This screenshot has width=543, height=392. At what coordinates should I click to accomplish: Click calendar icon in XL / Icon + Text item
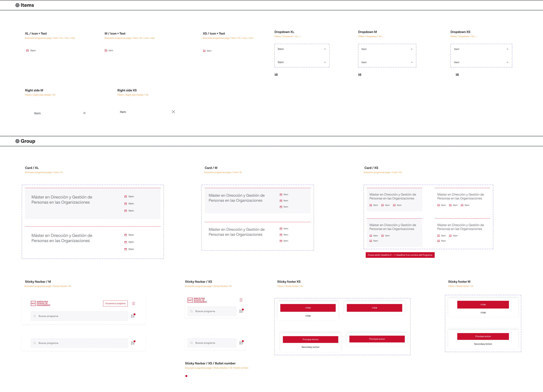[x=27, y=50]
